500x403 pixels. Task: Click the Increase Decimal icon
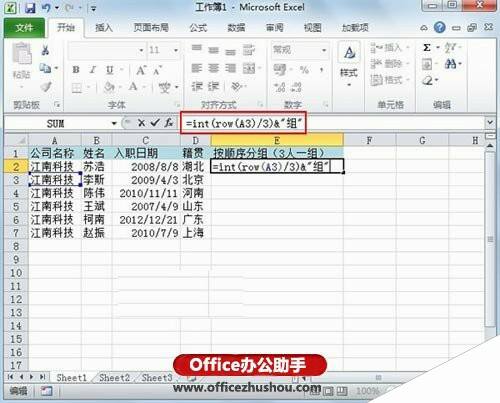point(280,87)
